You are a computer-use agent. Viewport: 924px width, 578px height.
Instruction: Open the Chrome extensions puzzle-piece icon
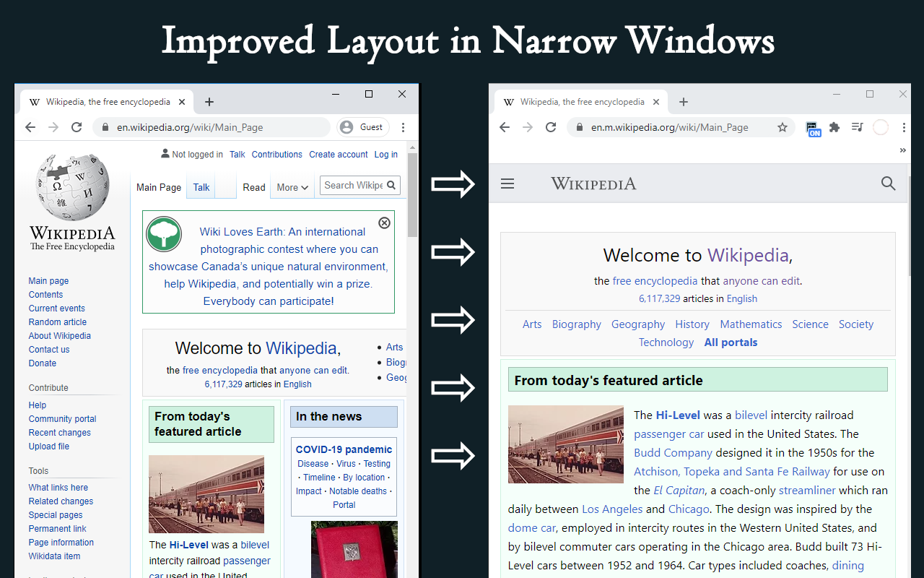(x=834, y=126)
